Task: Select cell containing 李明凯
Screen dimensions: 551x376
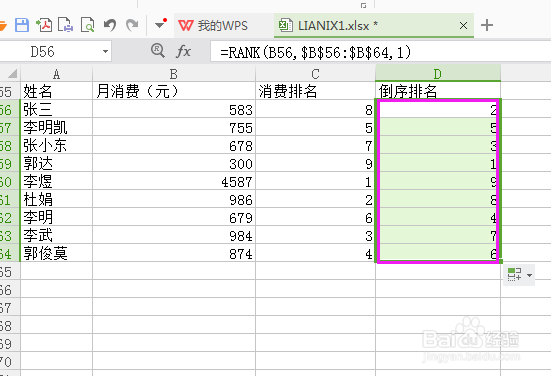Action: [x=57, y=127]
